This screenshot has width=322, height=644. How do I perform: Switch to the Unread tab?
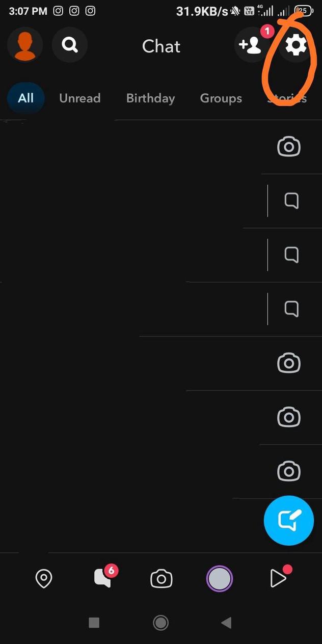(x=79, y=98)
